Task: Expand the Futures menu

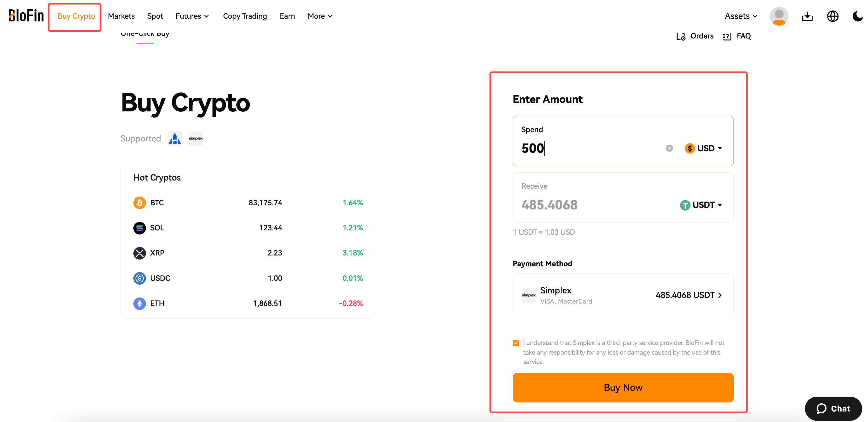Action: click(192, 16)
